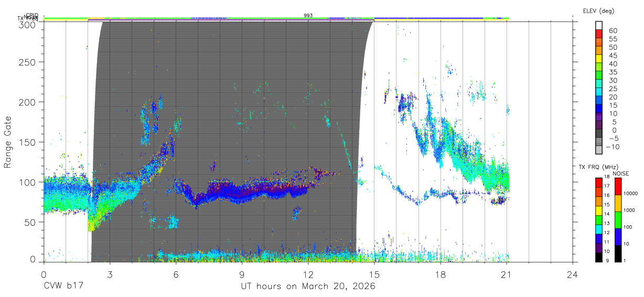Click the black 1–10 NOISE colorbar segment
This screenshot has width=644, height=297.
(618, 253)
